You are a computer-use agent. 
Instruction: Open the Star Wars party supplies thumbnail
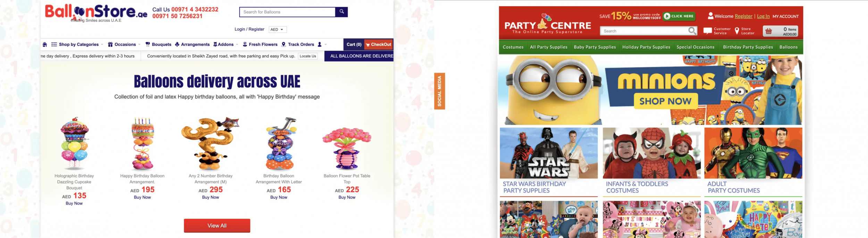coord(549,153)
